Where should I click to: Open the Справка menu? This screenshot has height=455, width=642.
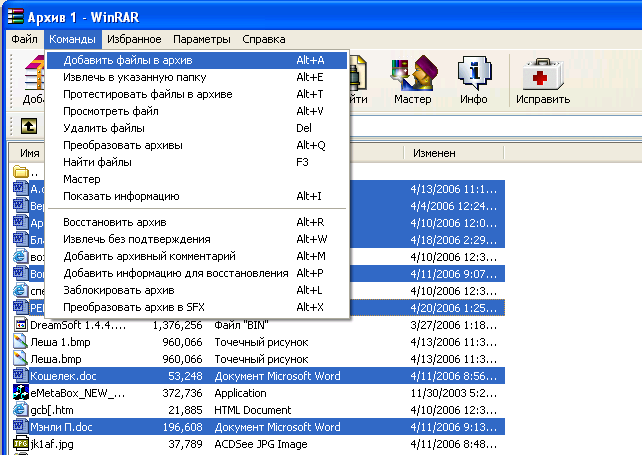[264, 39]
